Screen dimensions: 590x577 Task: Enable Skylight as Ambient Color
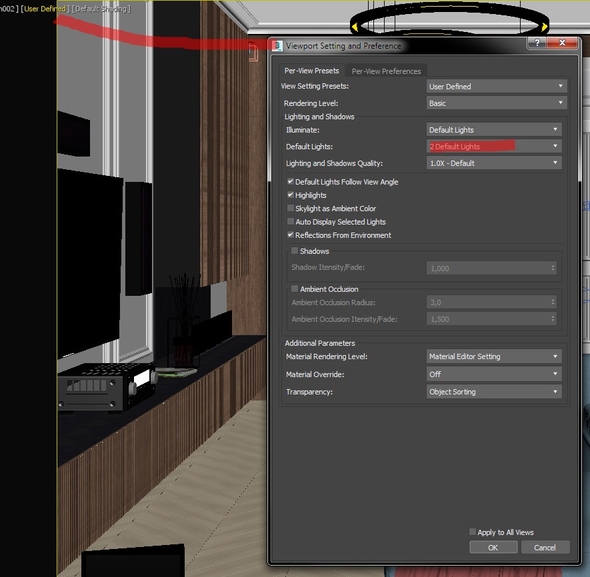coord(290,208)
